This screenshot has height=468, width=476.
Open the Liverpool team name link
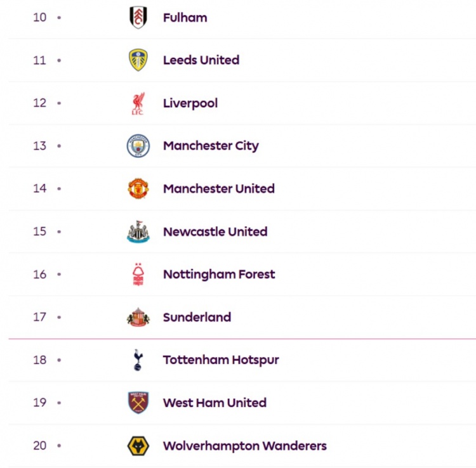pyautogui.click(x=190, y=103)
